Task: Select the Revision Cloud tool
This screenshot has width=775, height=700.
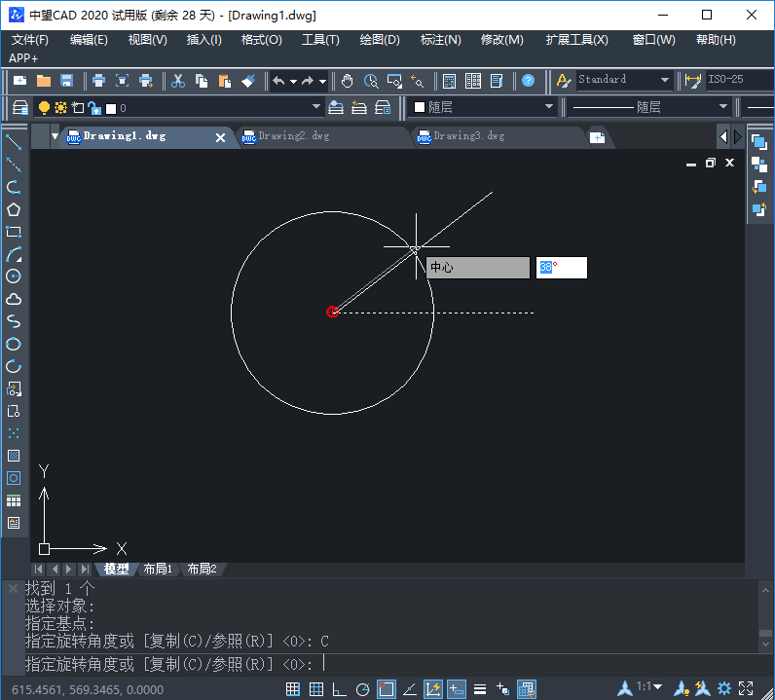Action: click(x=14, y=299)
